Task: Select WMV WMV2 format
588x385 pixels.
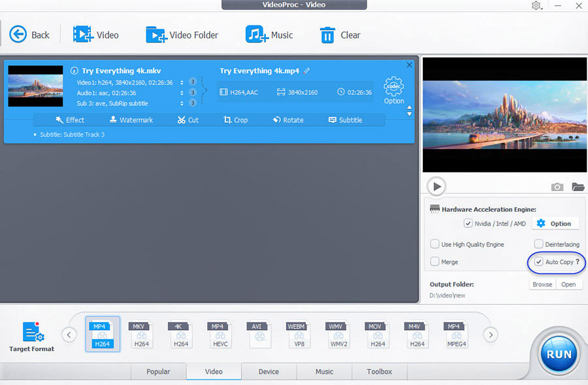Action: (338, 334)
